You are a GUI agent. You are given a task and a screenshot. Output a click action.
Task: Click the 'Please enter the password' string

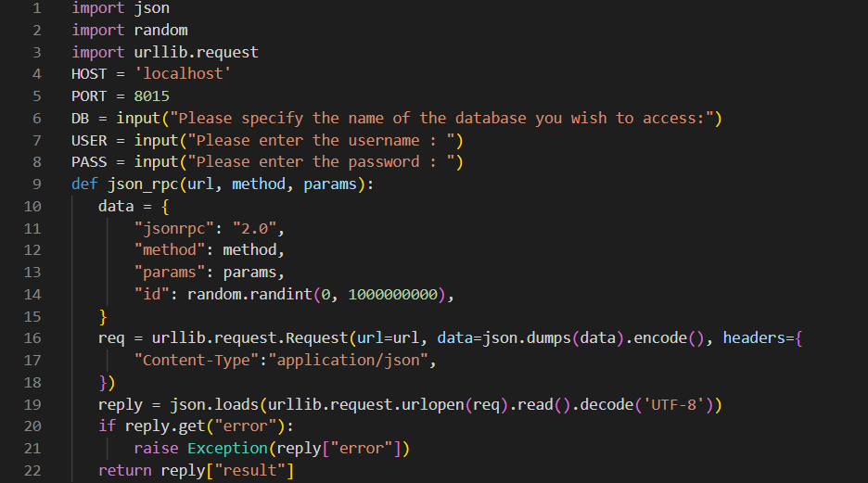tap(321, 162)
